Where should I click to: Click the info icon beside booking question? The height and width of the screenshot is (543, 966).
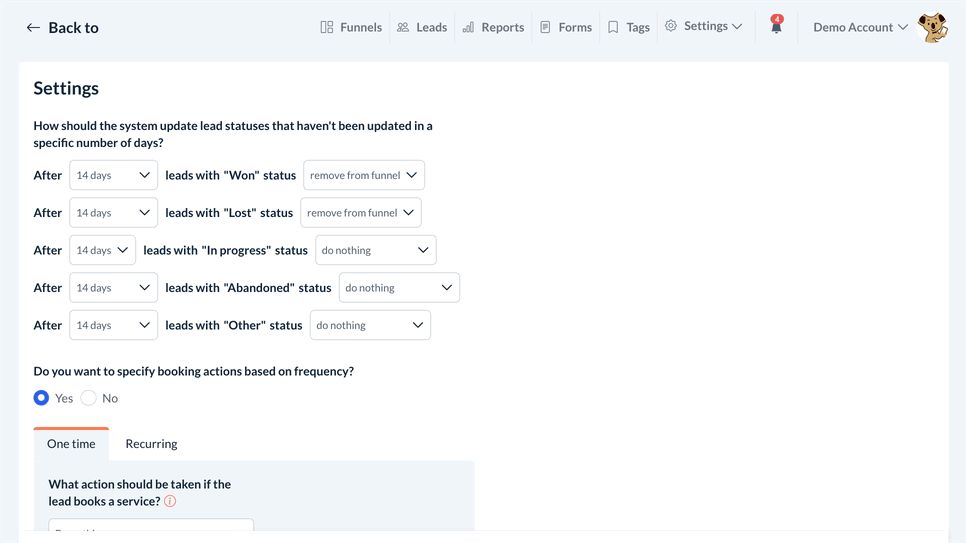pyautogui.click(x=170, y=501)
